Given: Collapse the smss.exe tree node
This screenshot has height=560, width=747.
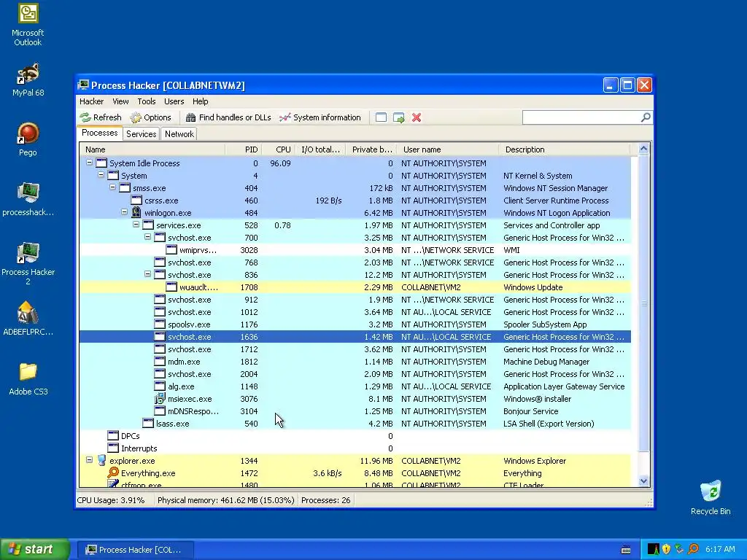Looking at the screenshot, I should click(x=112, y=187).
